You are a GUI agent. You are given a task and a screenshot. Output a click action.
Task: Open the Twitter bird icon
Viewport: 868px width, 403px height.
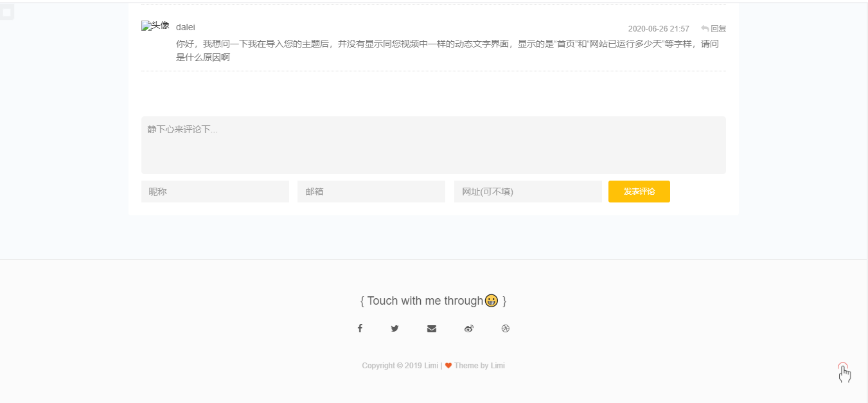pos(394,328)
